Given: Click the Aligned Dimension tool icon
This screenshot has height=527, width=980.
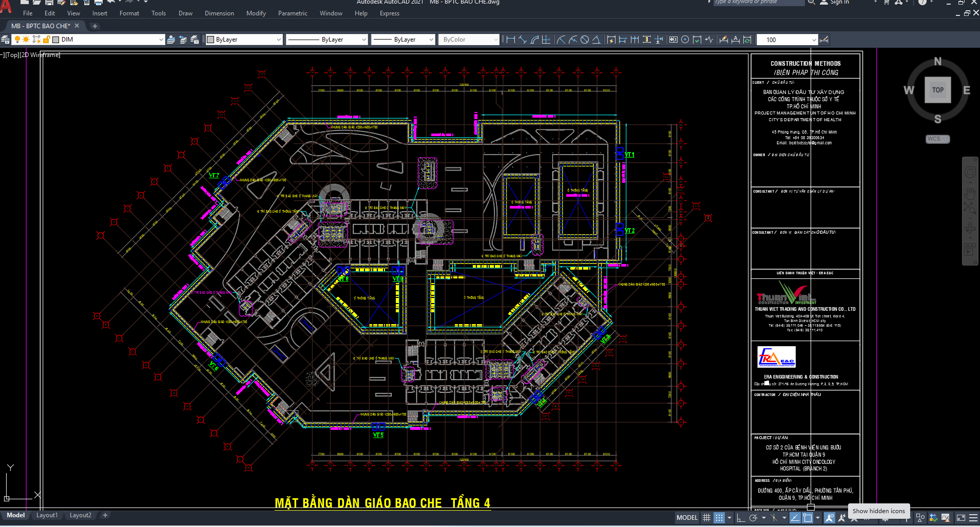Looking at the screenshot, I should (522, 40).
